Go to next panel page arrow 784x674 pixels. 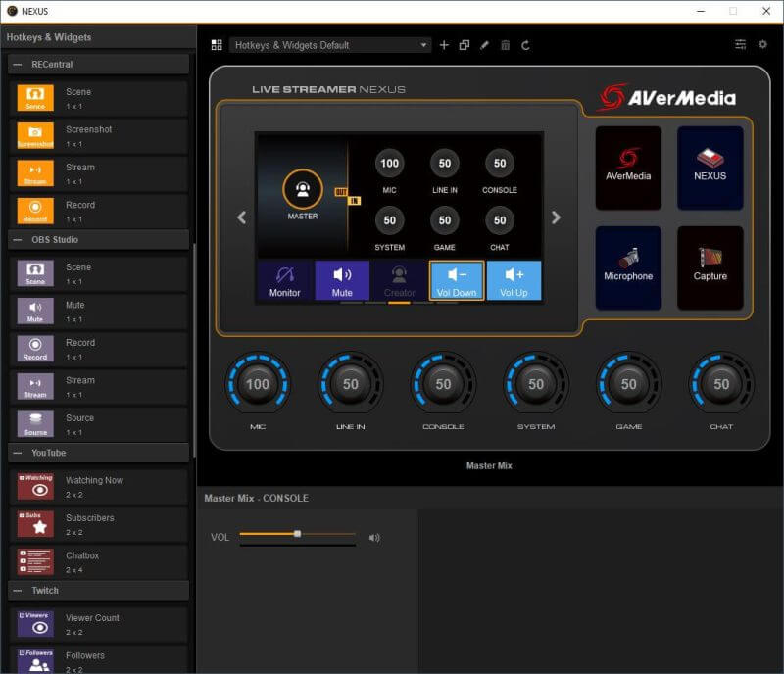[x=556, y=217]
